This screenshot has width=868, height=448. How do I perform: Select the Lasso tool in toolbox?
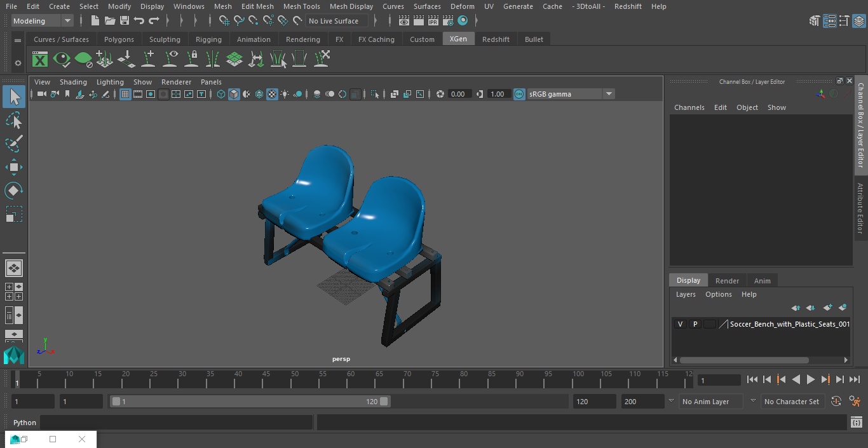click(x=13, y=120)
